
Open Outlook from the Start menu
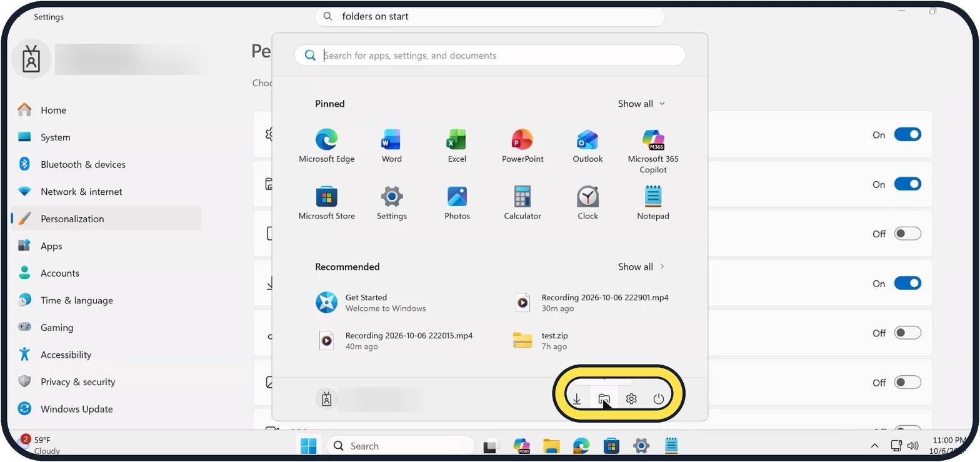point(587,146)
